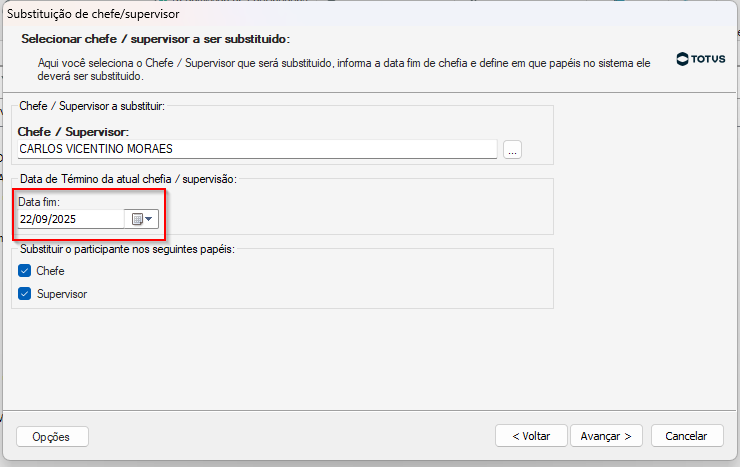The image size is (740, 467).
Task: Click the 'Data de Término da atual chefia / supervisão:' label
Action: [x=128, y=179]
